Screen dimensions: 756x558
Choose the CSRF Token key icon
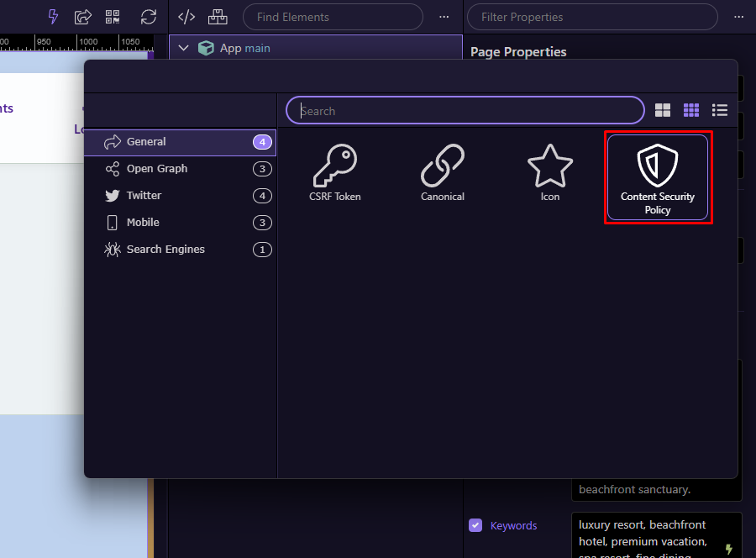334,172
